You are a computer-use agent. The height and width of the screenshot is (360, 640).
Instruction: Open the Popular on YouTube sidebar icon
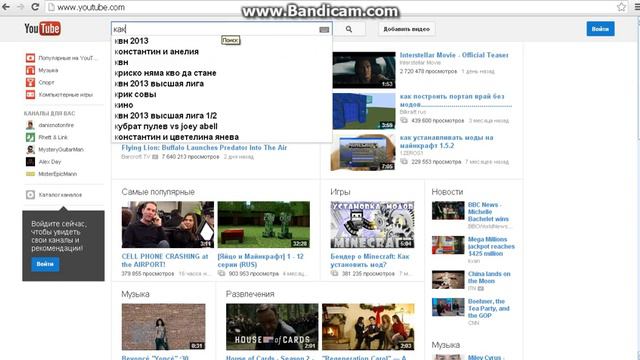coord(30,58)
